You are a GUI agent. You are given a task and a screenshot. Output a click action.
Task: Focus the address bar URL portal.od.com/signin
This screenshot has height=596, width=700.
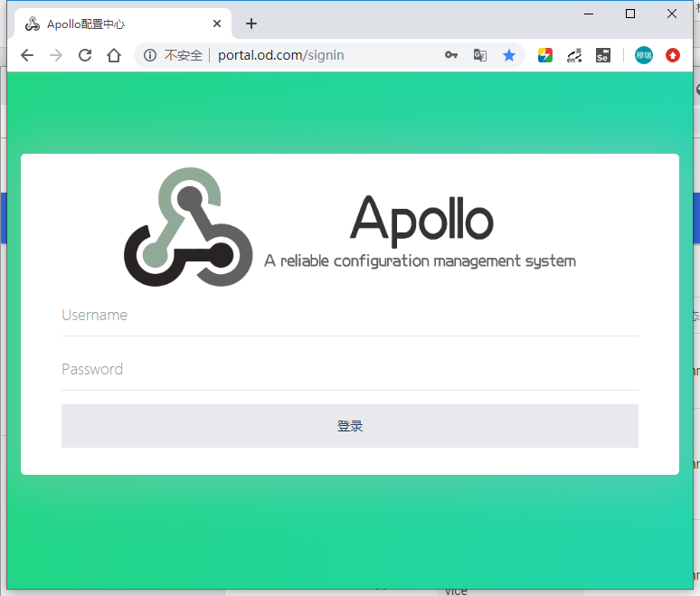[x=280, y=55]
